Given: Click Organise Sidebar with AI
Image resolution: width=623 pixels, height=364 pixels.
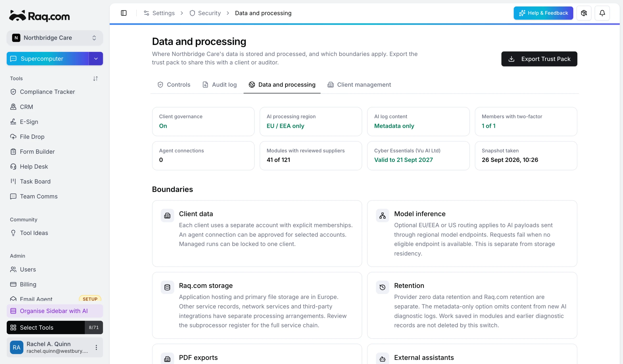Looking at the screenshot, I should [x=55, y=311].
